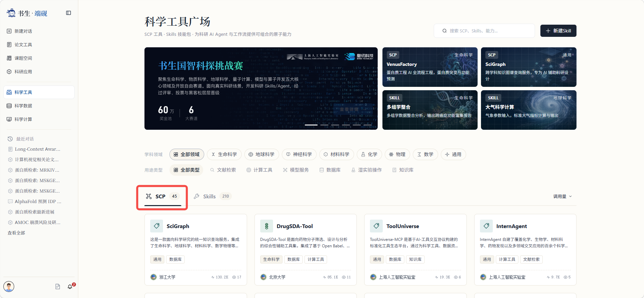Screen dimensions: 644x298
Task: Click the document icon at sidebar bottom
Action: (58, 287)
